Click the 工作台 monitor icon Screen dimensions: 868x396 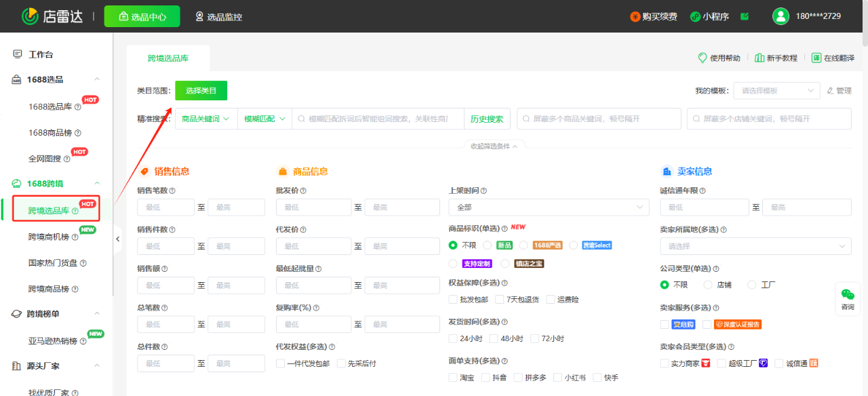point(17,54)
